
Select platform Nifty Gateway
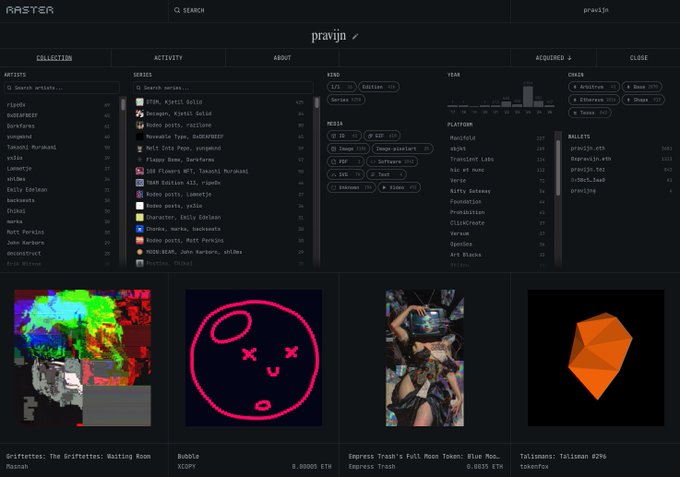click(x=497, y=191)
